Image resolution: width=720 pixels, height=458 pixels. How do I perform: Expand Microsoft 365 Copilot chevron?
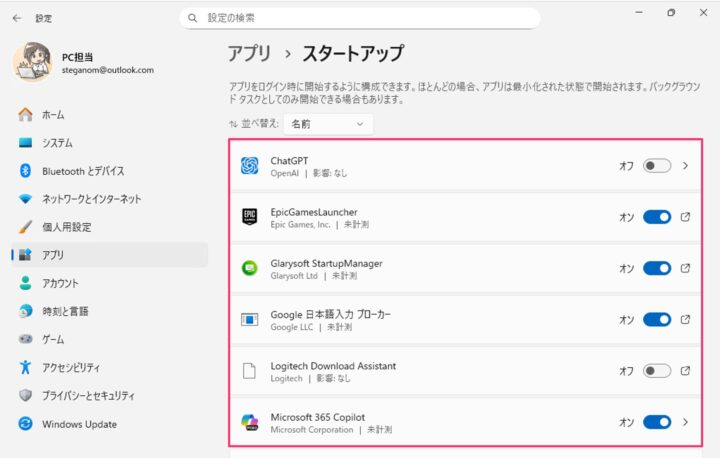tap(686, 422)
